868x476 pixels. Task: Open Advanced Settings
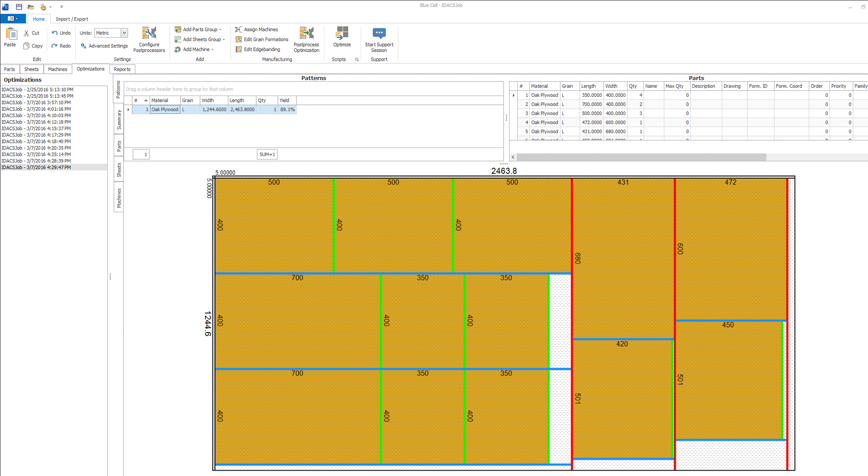click(x=104, y=46)
